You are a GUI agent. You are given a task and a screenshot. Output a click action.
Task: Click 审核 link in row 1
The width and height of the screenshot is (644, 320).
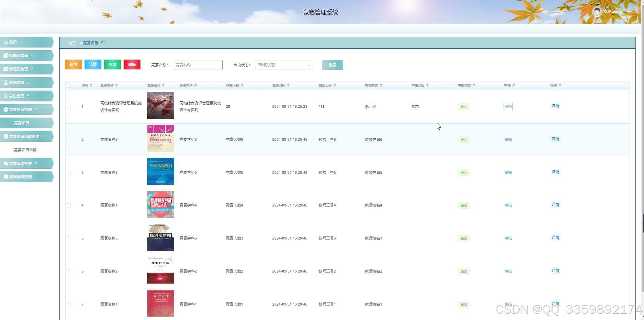point(508,106)
